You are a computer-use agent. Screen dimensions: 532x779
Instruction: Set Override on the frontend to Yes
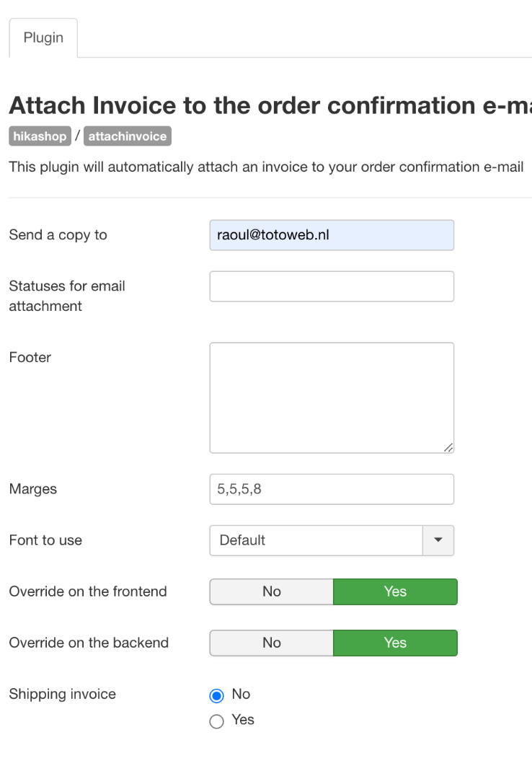[x=395, y=591]
